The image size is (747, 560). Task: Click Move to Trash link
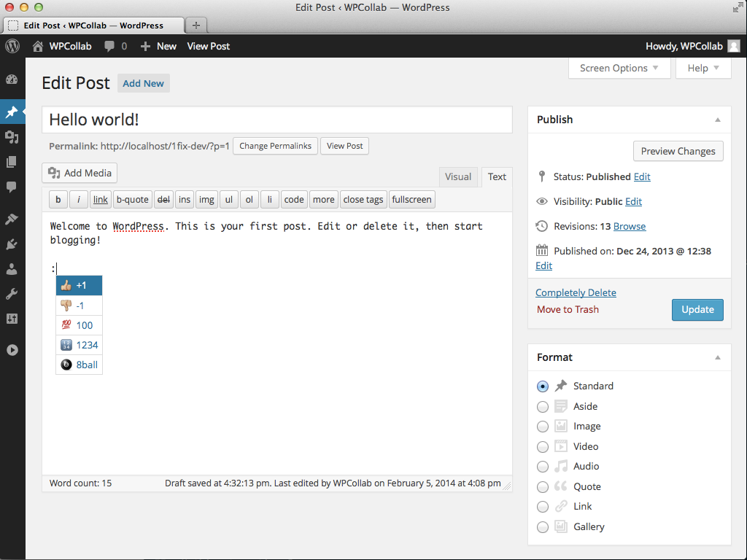click(x=568, y=309)
